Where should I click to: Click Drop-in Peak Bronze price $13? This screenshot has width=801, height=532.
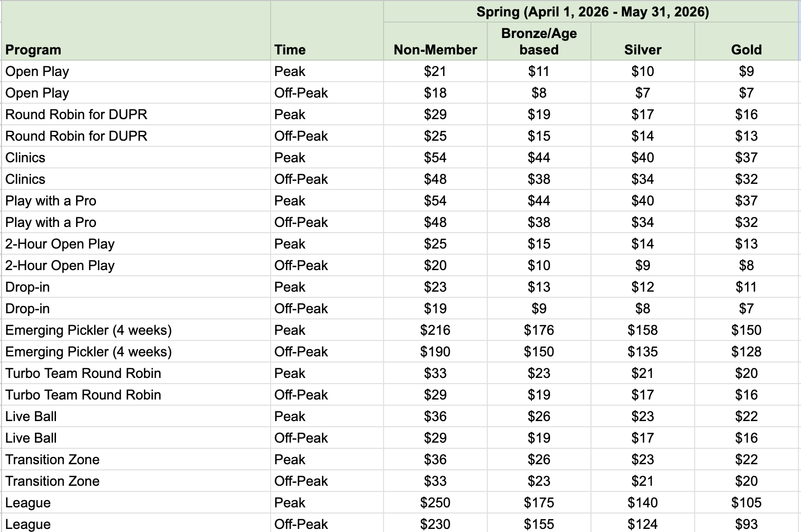tap(539, 287)
